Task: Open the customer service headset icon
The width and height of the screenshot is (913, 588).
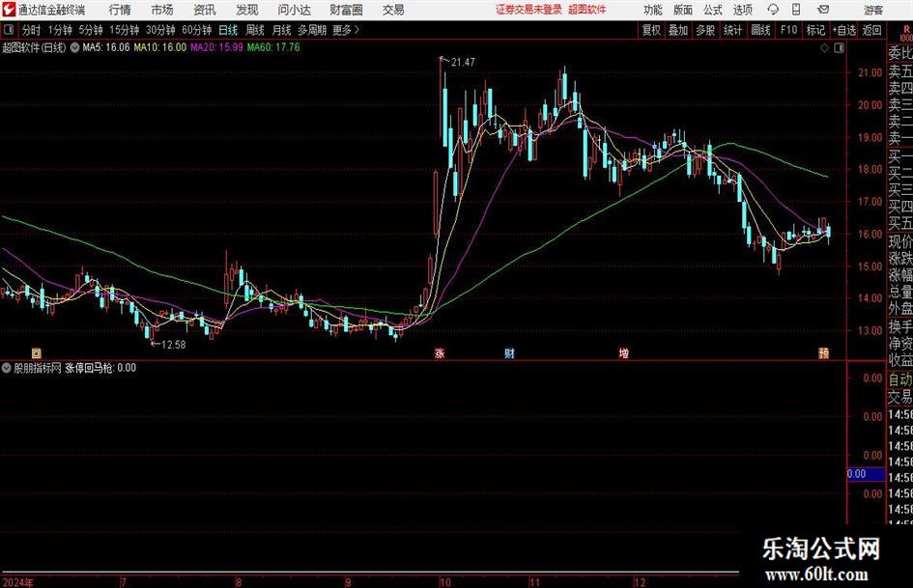Action: (x=773, y=10)
